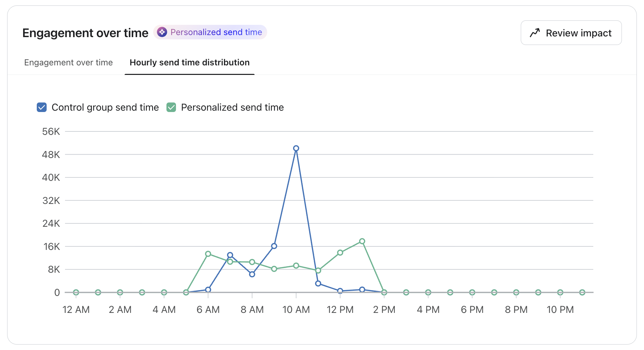644x350 pixels.
Task: Click the trending arrow icon in Review impact
Action: click(535, 33)
